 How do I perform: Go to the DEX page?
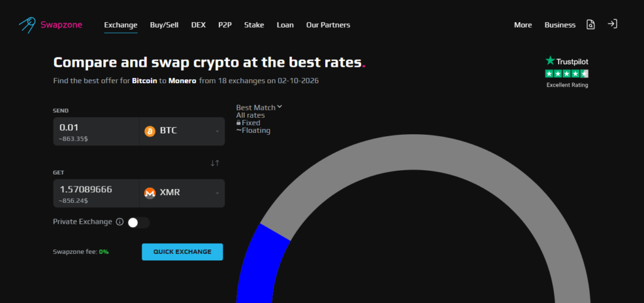[x=198, y=25]
